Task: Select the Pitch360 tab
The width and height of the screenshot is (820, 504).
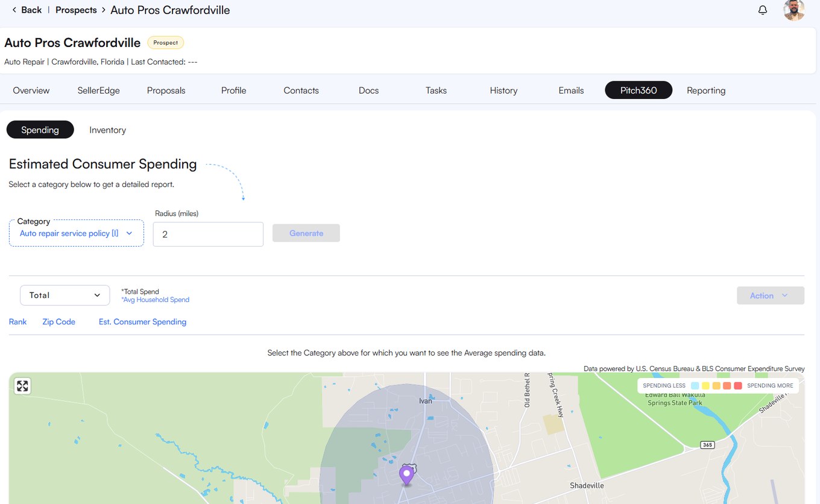Action: [x=639, y=90]
